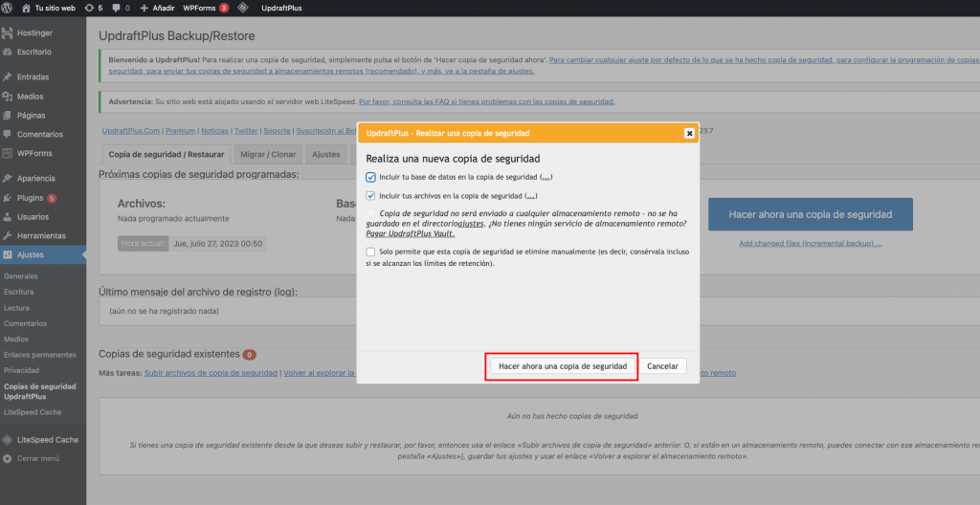Screen dimensions: 980x505
Task: Click Cancelar in the dialog
Action: [663, 366]
